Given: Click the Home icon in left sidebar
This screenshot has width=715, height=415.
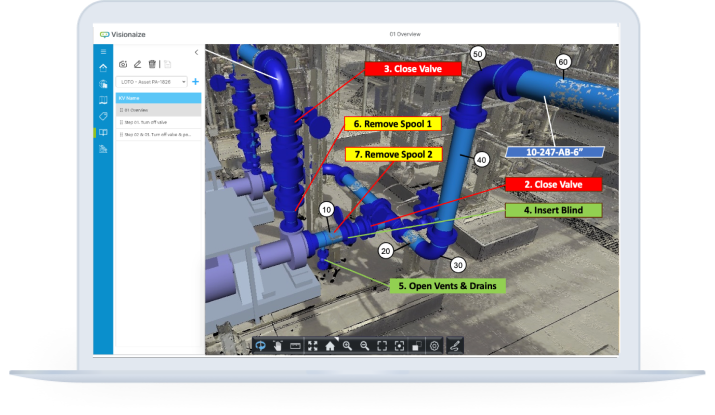Looking at the screenshot, I should tap(103, 67).
